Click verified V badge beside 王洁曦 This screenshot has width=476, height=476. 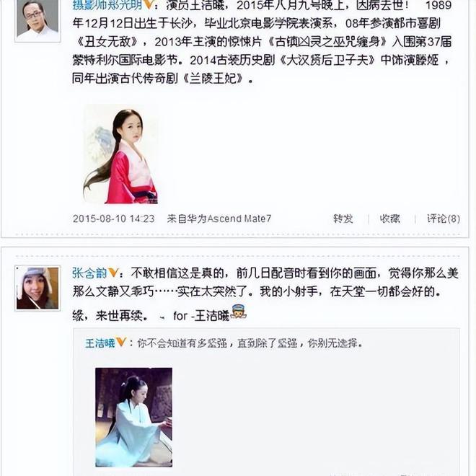(x=121, y=342)
